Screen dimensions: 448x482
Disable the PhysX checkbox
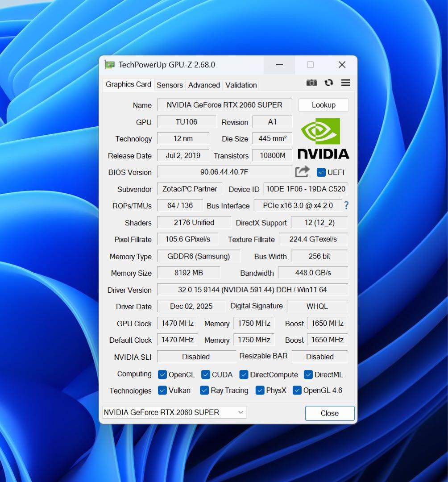click(x=259, y=391)
